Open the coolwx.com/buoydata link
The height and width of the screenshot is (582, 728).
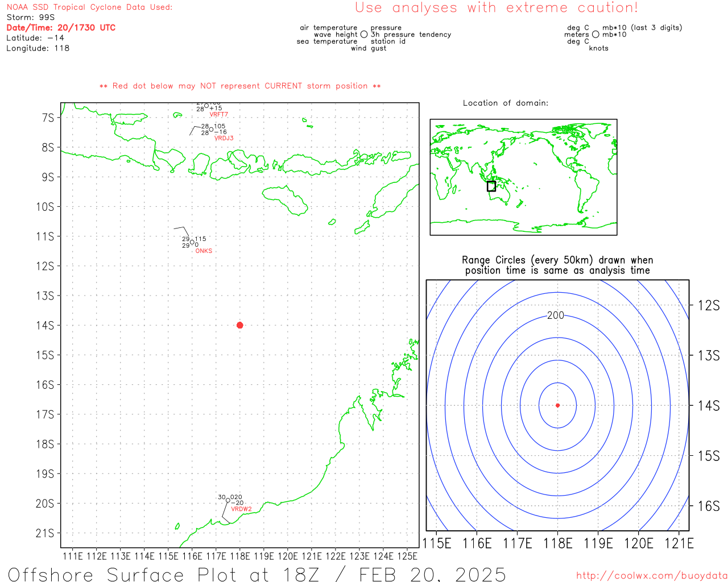[x=652, y=576]
